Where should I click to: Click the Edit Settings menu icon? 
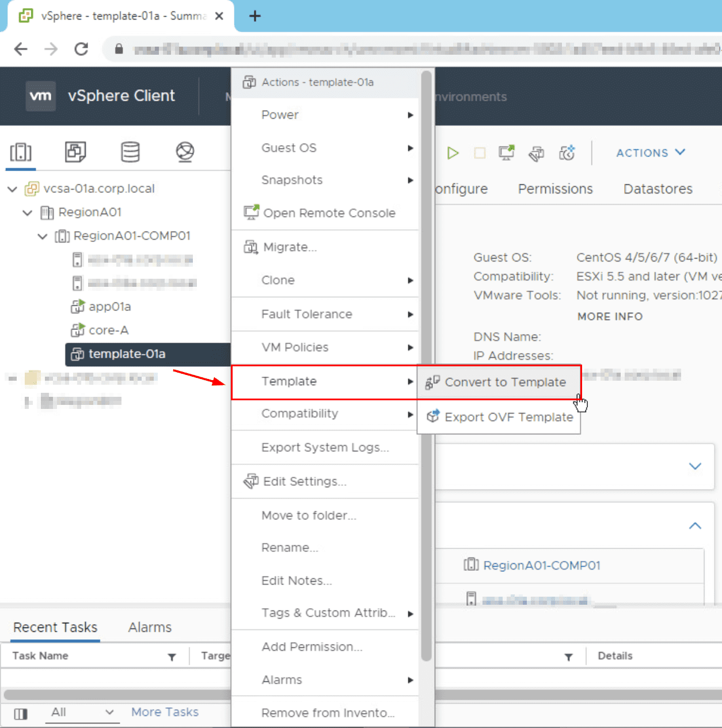[x=251, y=481]
